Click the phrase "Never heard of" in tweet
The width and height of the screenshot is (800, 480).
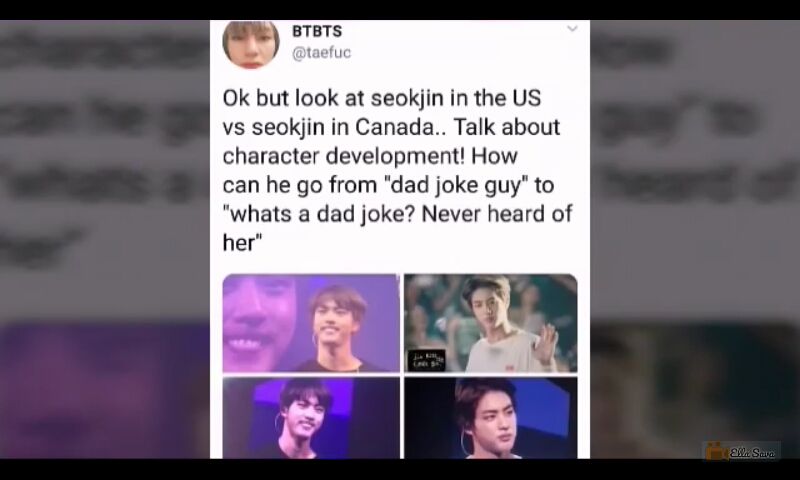tap(497, 214)
